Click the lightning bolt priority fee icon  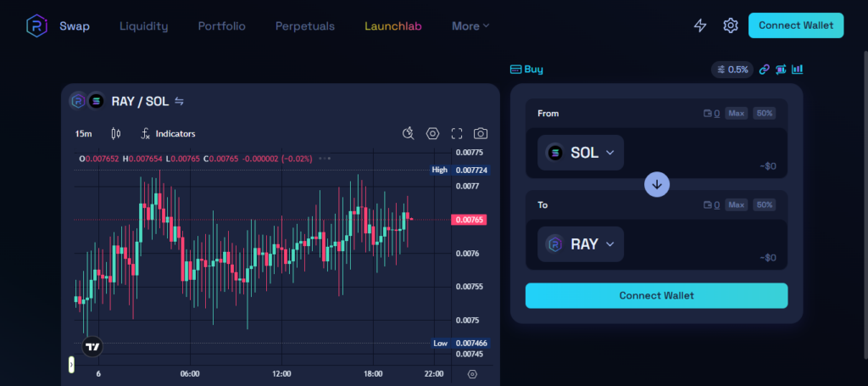point(700,25)
